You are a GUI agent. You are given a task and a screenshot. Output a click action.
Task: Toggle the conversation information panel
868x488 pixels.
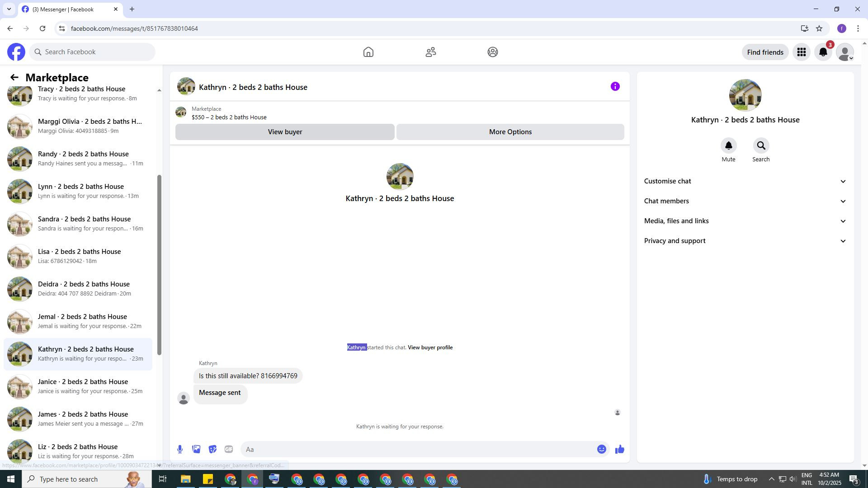click(x=615, y=87)
